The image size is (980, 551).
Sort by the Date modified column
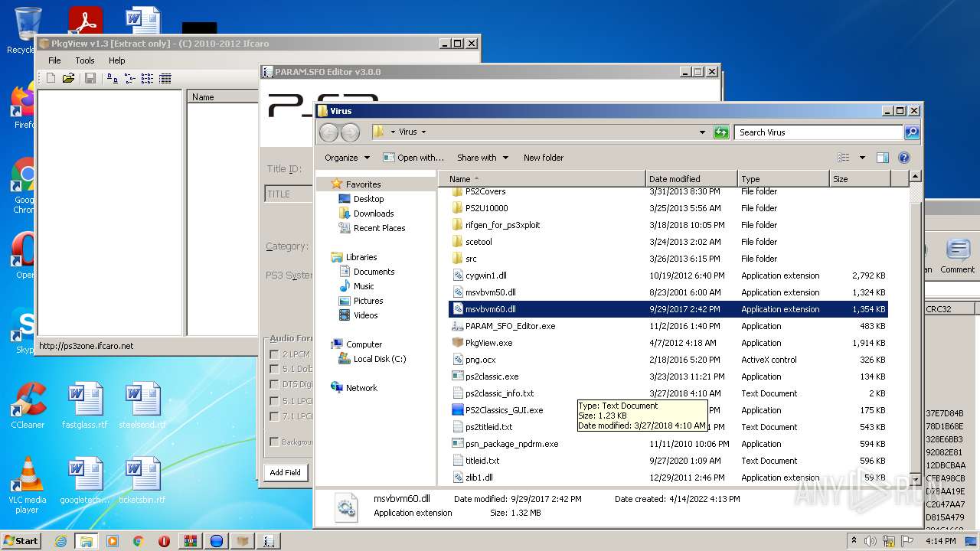[x=691, y=179]
